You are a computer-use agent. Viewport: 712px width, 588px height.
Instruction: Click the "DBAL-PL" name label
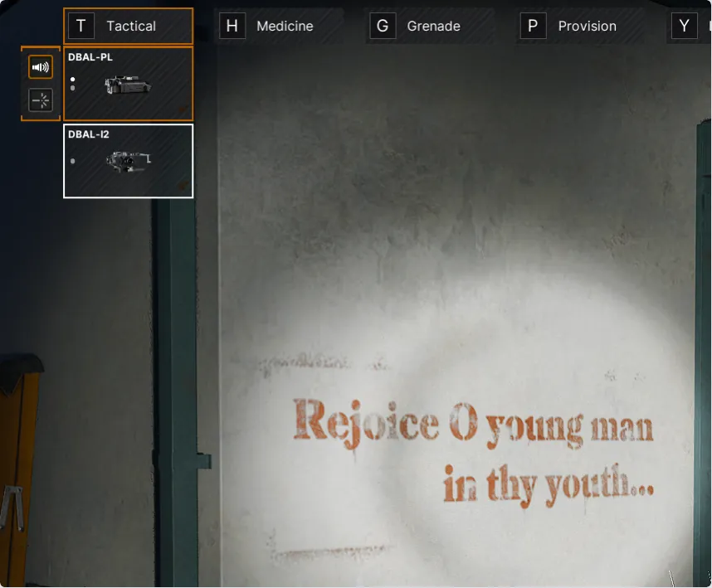point(90,57)
